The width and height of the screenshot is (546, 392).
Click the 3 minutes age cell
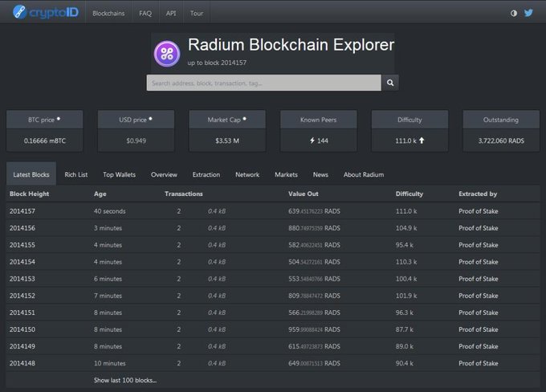click(x=108, y=228)
